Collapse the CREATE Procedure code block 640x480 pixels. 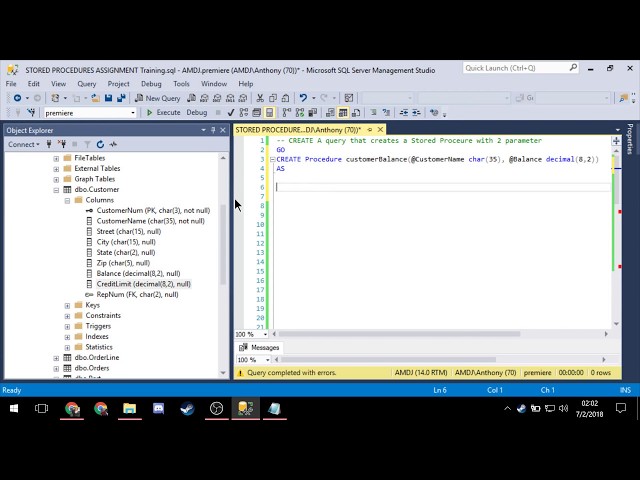coord(272,159)
